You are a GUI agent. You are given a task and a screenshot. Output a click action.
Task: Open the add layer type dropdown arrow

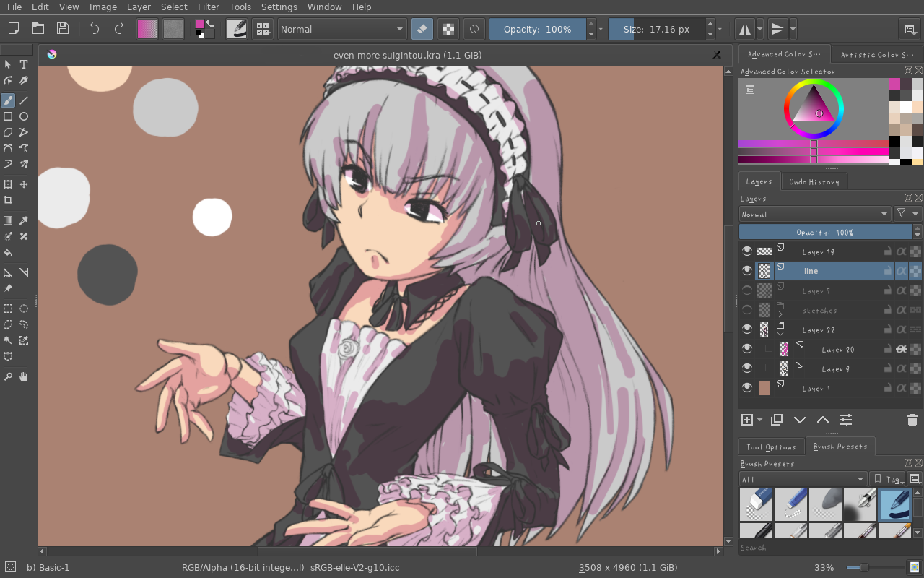(760, 420)
